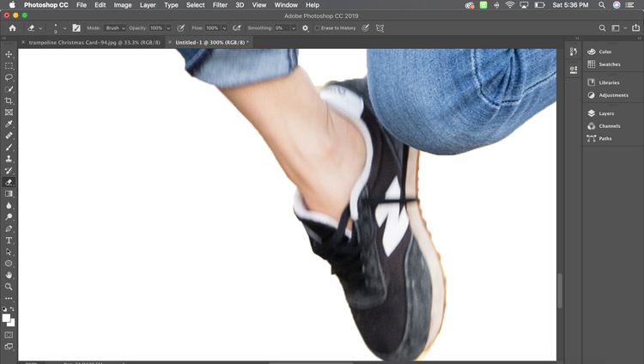Change screen mode button
This screenshot has height=364, width=644.
coord(9,347)
